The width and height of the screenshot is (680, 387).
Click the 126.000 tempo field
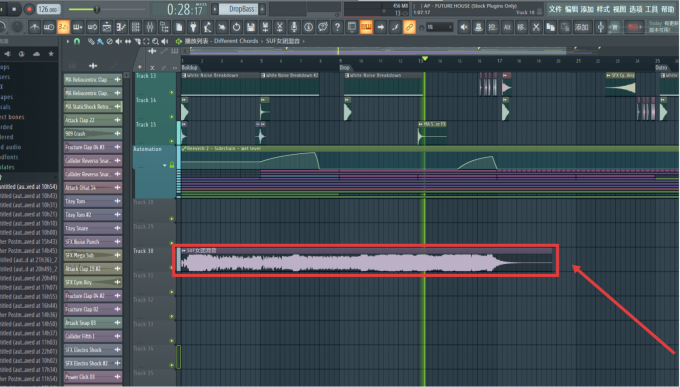(48, 9)
